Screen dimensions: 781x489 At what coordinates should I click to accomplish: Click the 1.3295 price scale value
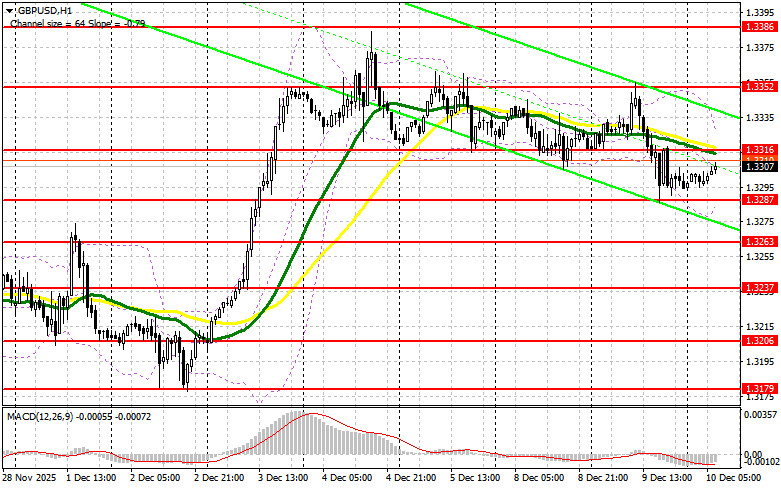coord(760,187)
